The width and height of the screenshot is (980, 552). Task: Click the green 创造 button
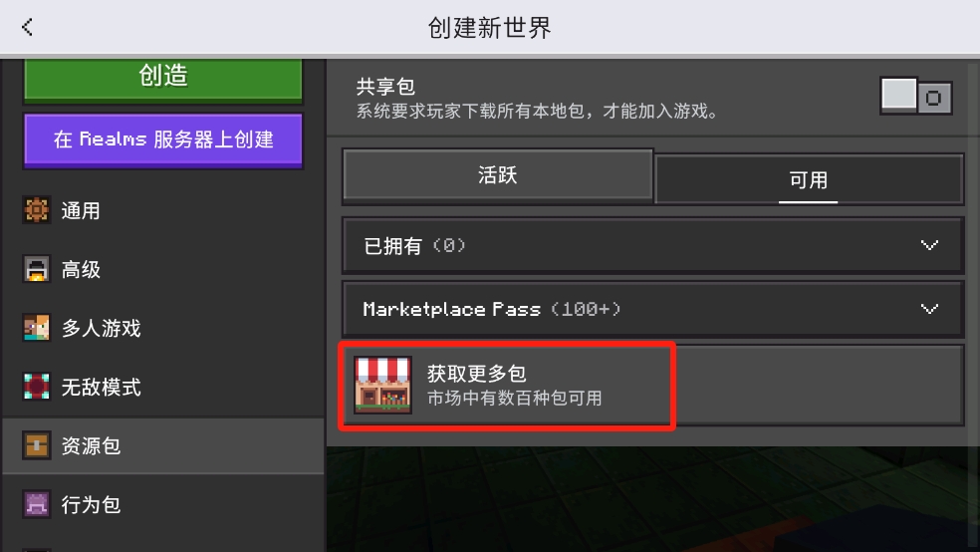(163, 80)
